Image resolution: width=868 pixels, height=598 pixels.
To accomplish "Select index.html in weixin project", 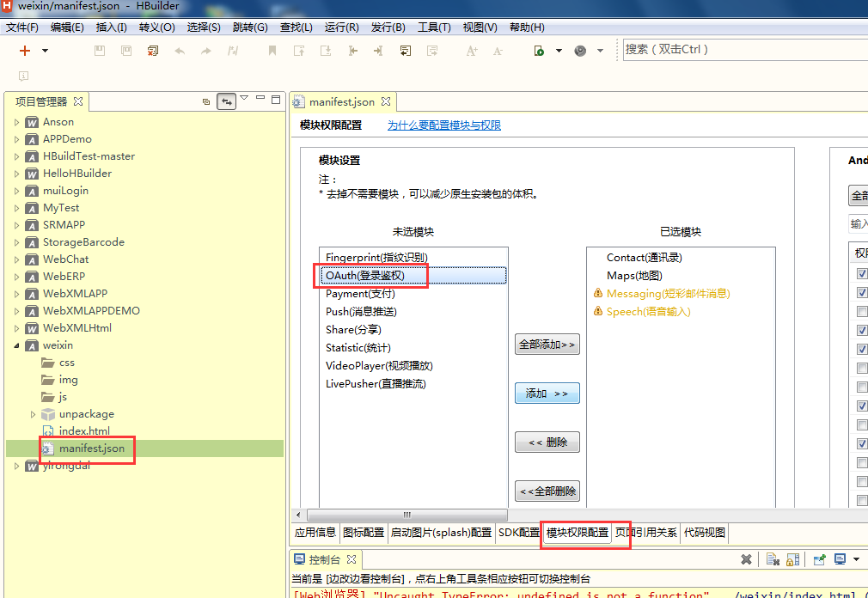I will [x=84, y=431].
